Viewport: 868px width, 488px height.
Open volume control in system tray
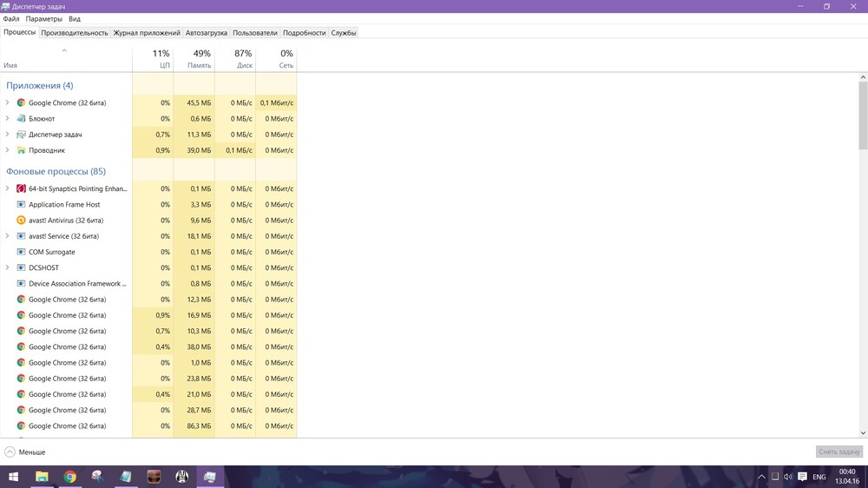pos(788,477)
